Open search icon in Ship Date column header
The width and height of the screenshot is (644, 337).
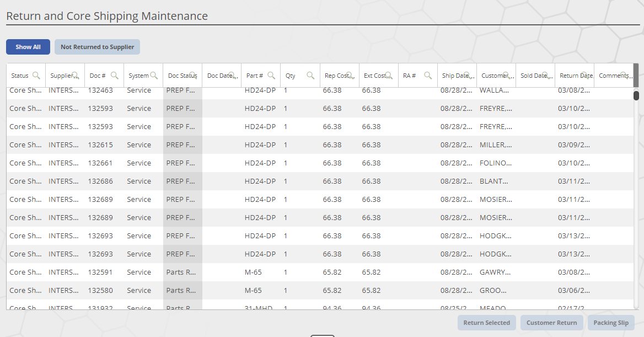coord(467,75)
